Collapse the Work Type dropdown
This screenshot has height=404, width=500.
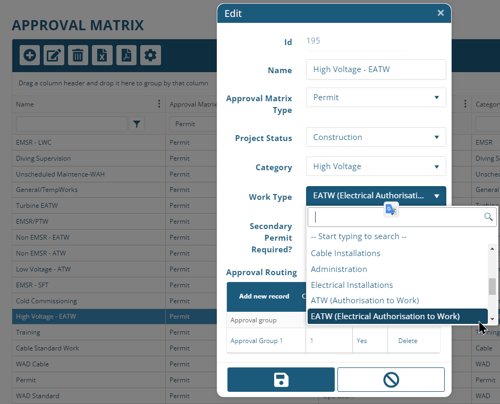click(376, 196)
